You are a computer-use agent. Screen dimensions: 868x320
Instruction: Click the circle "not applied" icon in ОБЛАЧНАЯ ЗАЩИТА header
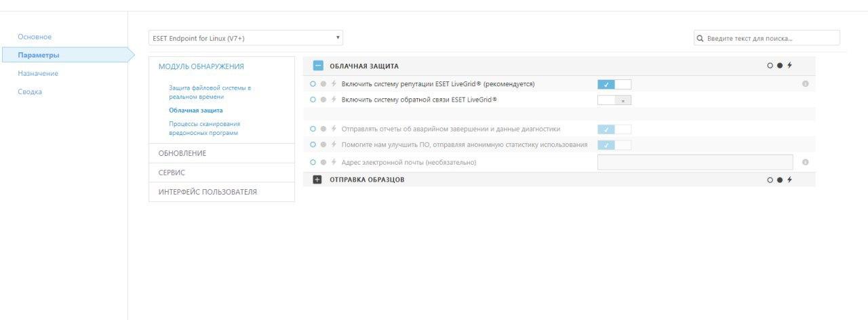coord(770,66)
